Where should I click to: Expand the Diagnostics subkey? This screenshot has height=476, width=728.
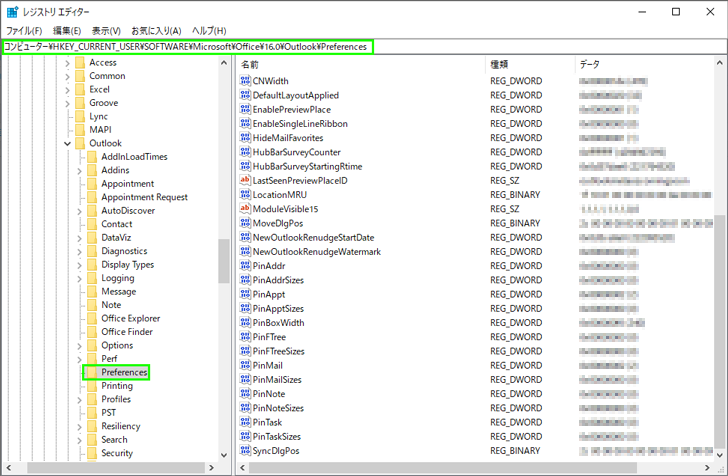(x=79, y=251)
